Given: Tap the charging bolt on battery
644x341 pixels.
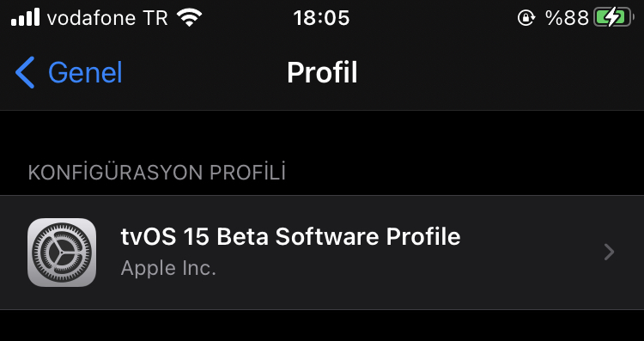Looking at the screenshot, I should 613,18.
